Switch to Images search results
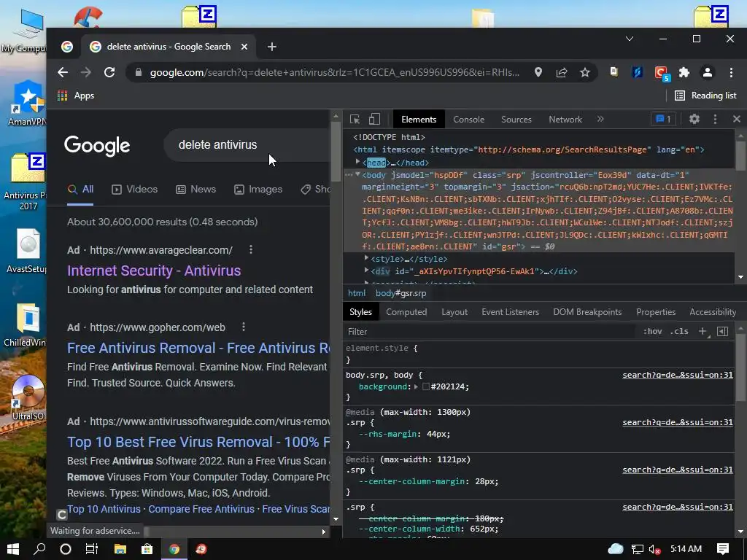This screenshot has height=560, width=747. pyautogui.click(x=258, y=189)
